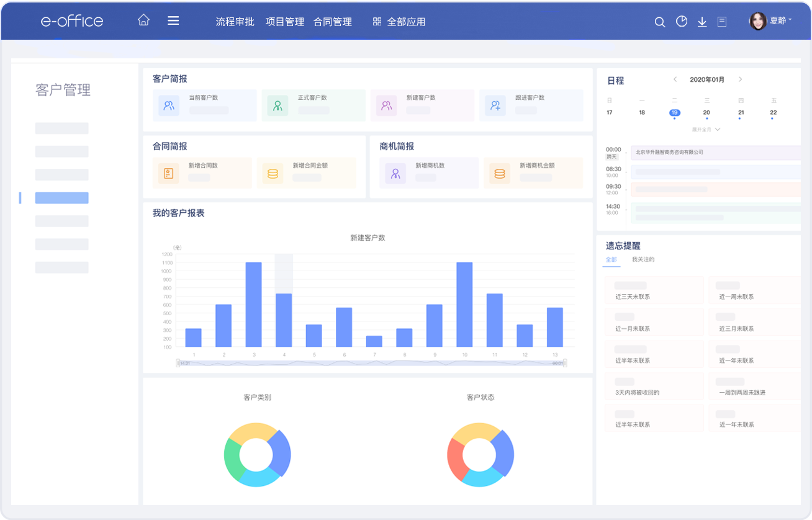Go to next month in calendar
812x520 pixels.
[740, 79]
